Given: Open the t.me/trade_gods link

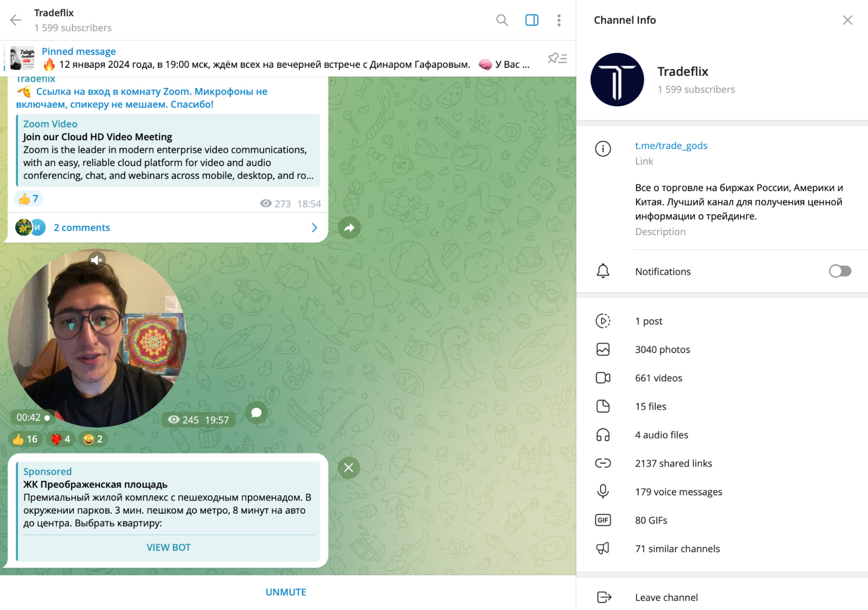Looking at the screenshot, I should [671, 146].
